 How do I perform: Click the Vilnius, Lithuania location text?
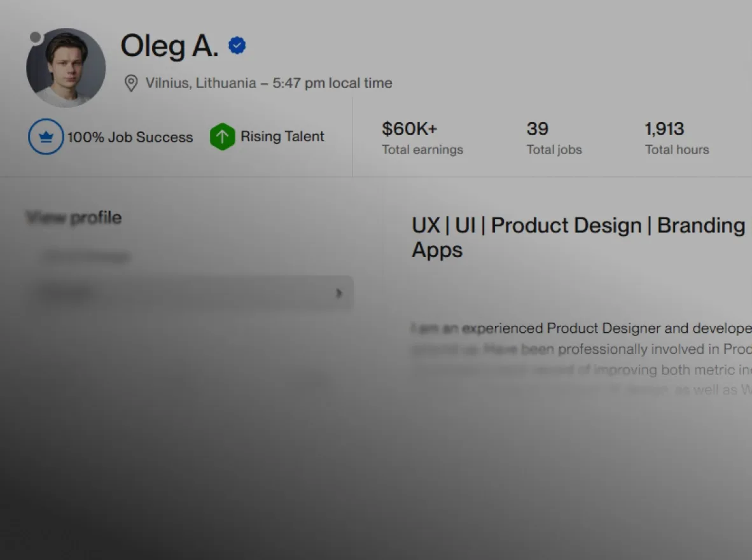pyautogui.click(x=200, y=83)
